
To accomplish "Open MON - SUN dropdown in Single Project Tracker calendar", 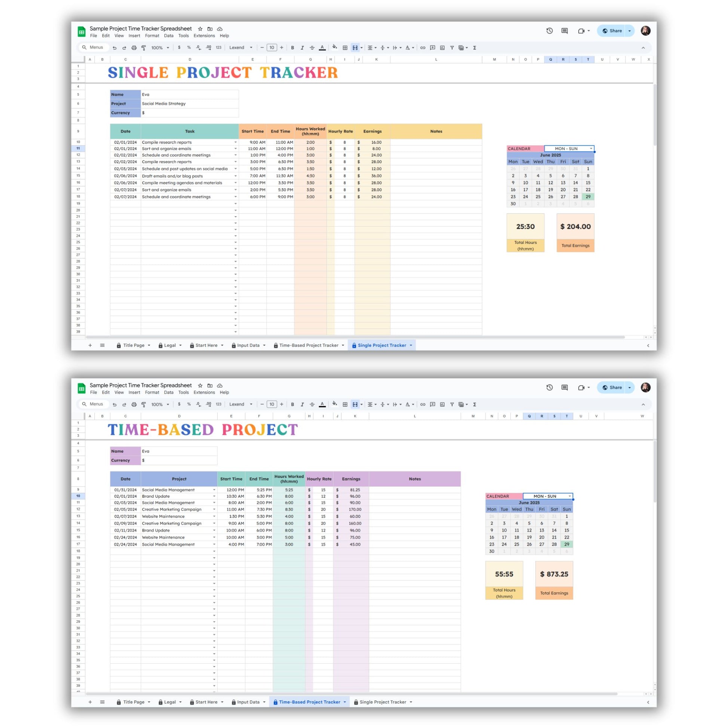I will [590, 149].
